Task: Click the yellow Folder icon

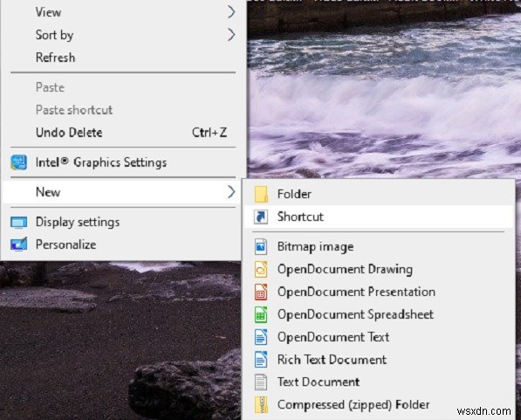Action: (261, 194)
